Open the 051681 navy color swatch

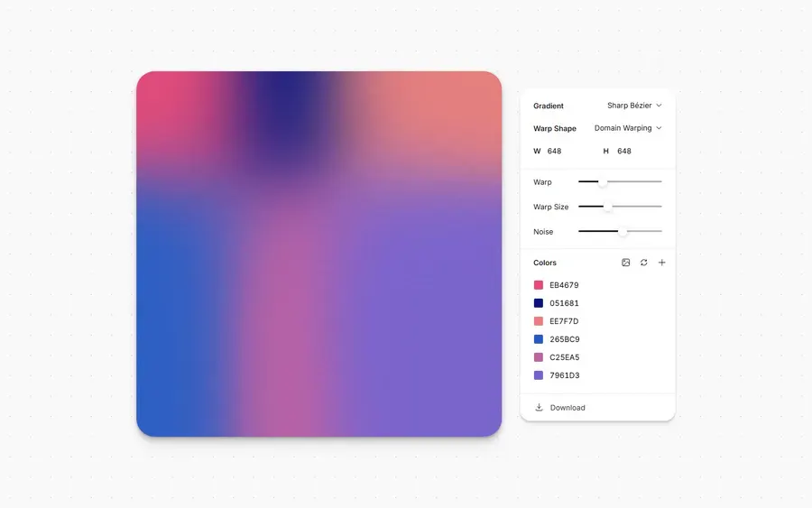tap(539, 303)
